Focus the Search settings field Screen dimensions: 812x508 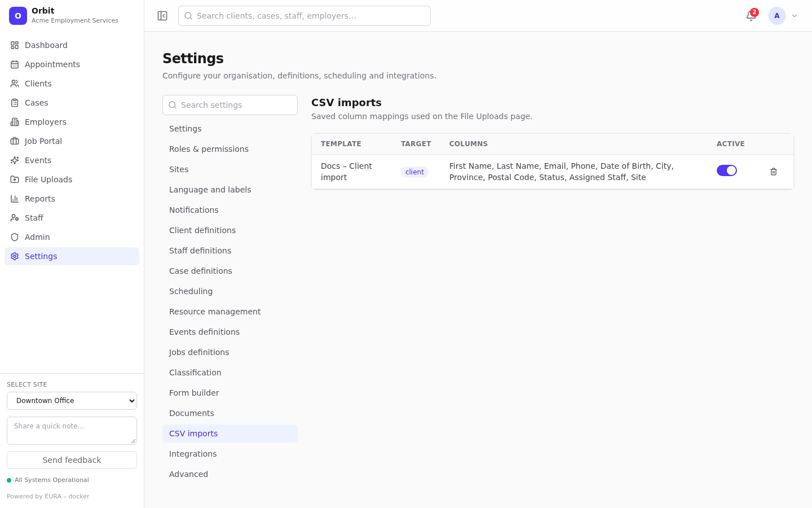point(230,105)
